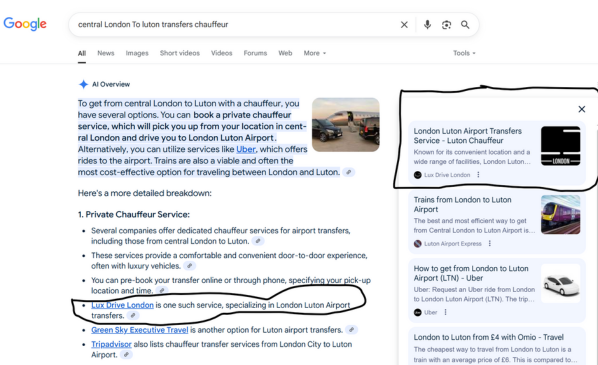
Task: Switch to the Web tab
Action: coord(285,53)
